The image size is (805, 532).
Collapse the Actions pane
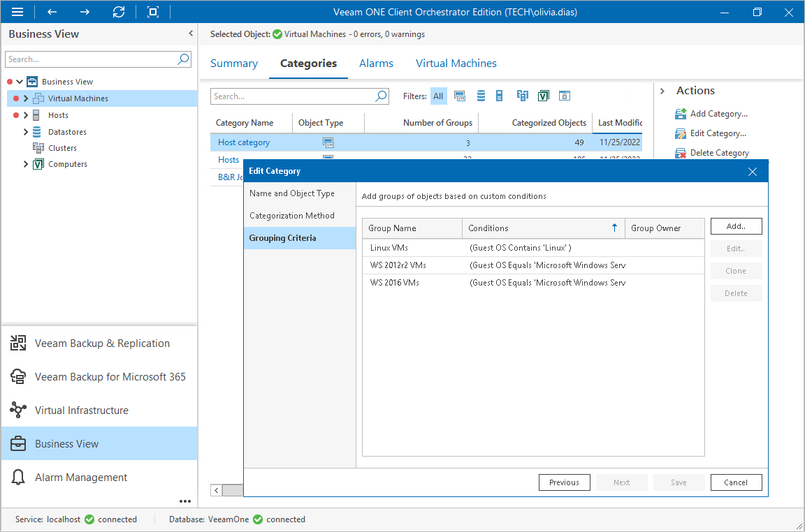point(662,91)
